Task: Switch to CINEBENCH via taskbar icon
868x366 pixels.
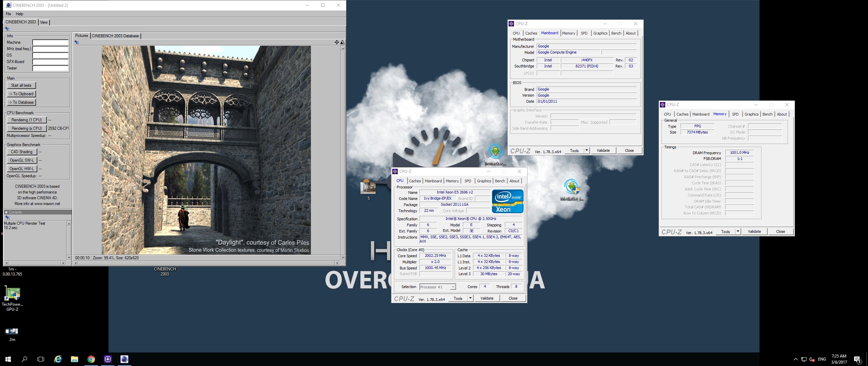Action: pyautogui.click(x=124, y=359)
